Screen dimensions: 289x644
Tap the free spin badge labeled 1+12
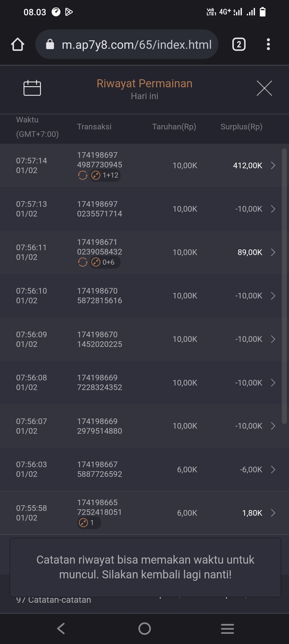pyautogui.click(x=105, y=175)
